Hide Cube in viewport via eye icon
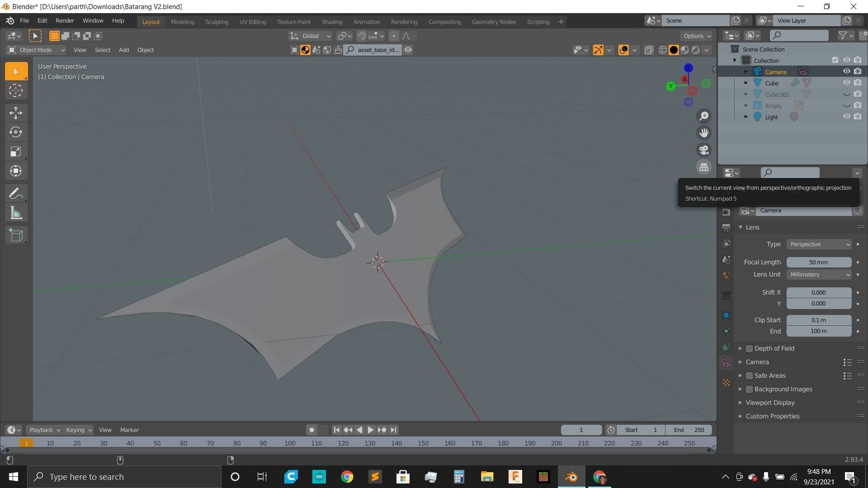This screenshot has width=868, height=488. 846,83
